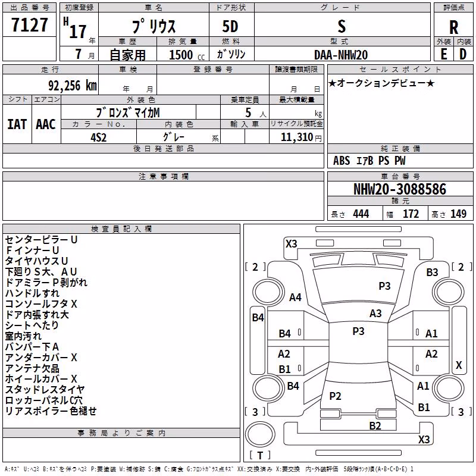This screenshot has height=476, width=476.
Task: Click the color number 4S2
Action: pyautogui.click(x=99, y=137)
